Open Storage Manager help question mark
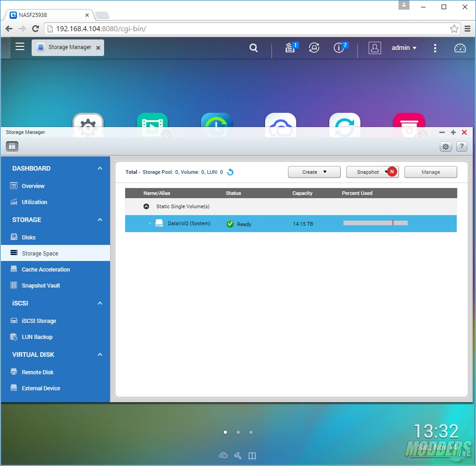This screenshot has height=466, width=476. coord(462,147)
